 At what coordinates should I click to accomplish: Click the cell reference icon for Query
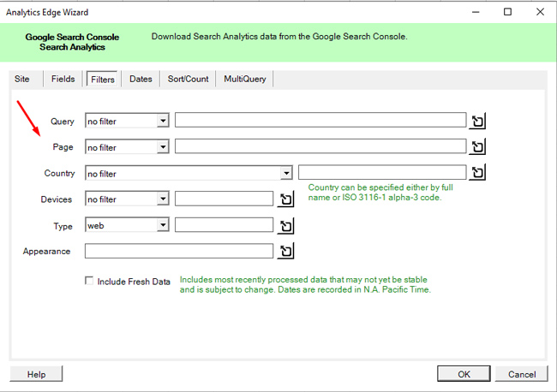tap(477, 122)
